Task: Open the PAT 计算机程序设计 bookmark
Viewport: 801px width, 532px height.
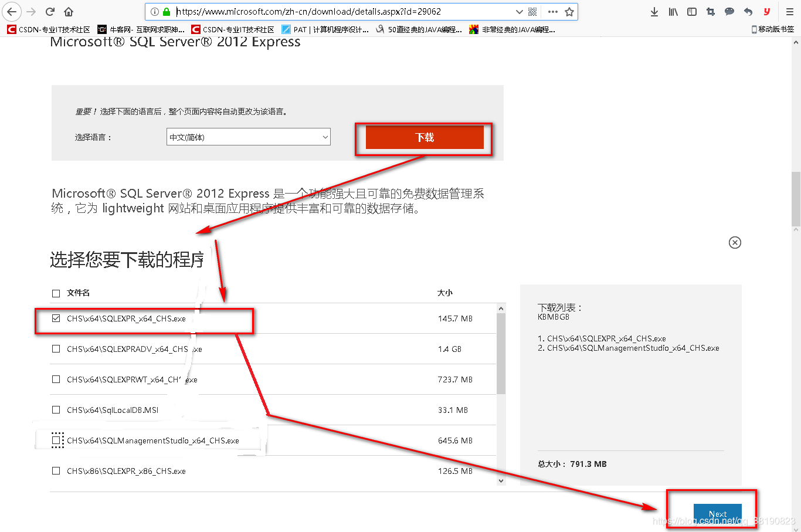Action: click(x=325, y=29)
